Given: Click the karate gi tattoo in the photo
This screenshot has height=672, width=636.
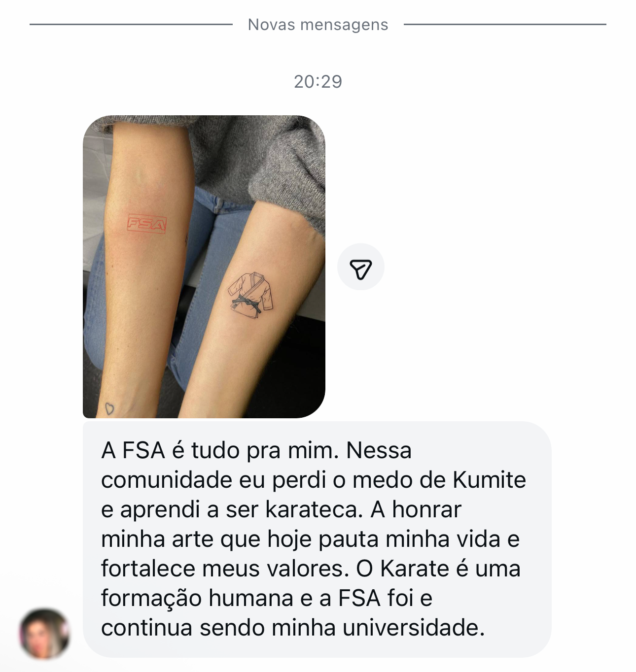Looking at the screenshot, I should tap(251, 294).
